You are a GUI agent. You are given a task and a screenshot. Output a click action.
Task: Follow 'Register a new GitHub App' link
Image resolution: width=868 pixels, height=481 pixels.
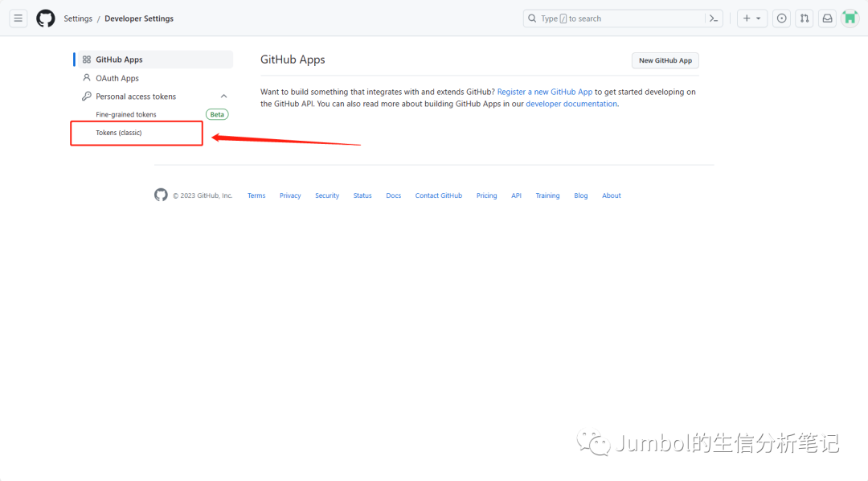[x=545, y=92]
